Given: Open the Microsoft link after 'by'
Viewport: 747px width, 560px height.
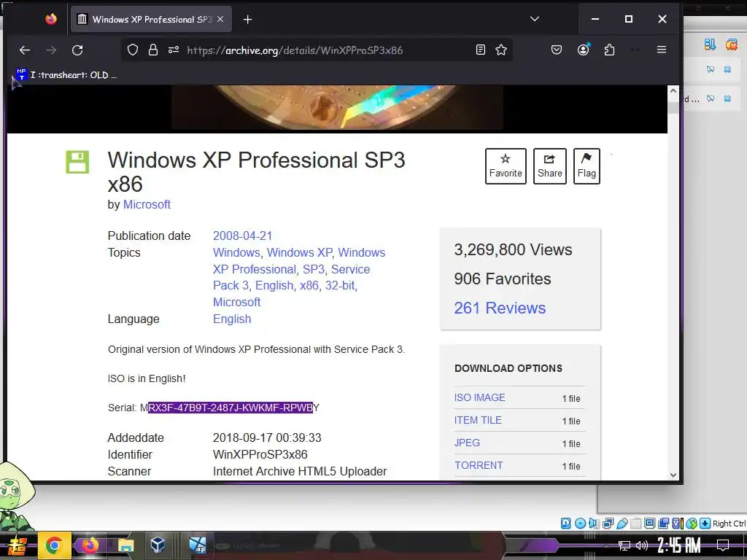Looking at the screenshot, I should (x=147, y=204).
